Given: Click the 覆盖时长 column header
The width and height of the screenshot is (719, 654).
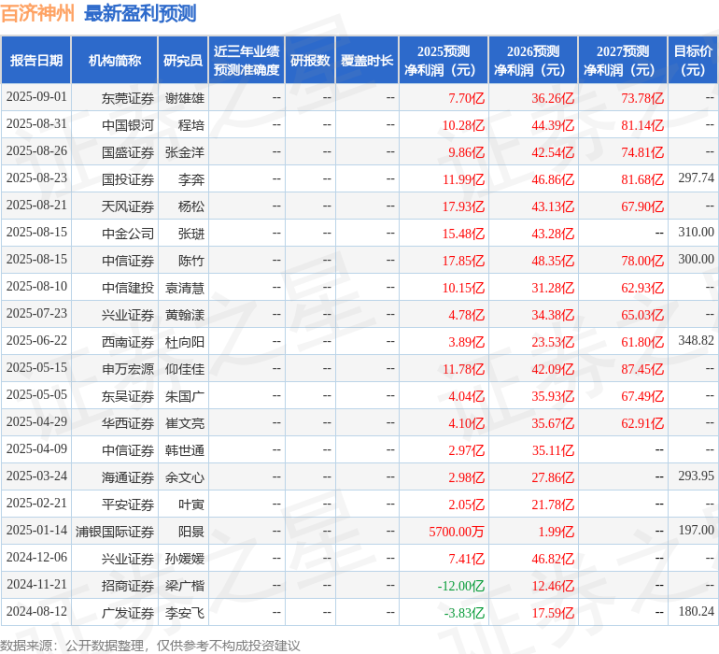Looking at the screenshot, I should click(x=366, y=61).
